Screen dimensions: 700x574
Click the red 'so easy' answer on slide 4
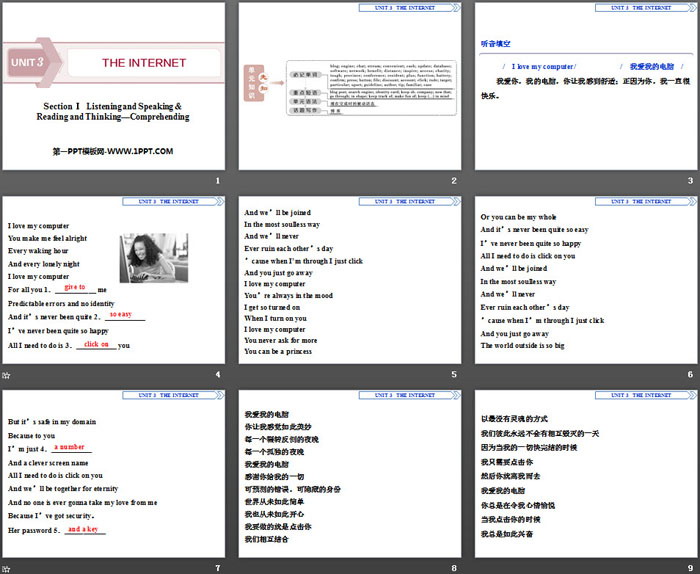coord(121,315)
